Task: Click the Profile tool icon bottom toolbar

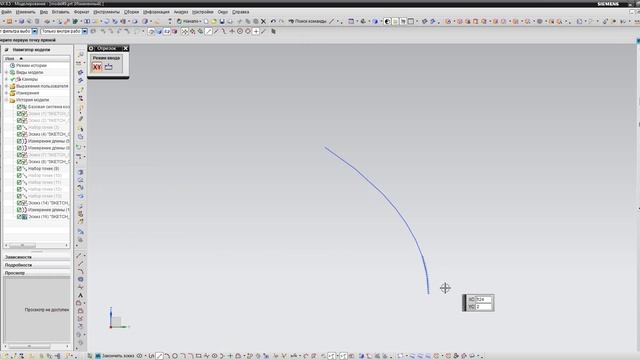Action: tap(151, 356)
